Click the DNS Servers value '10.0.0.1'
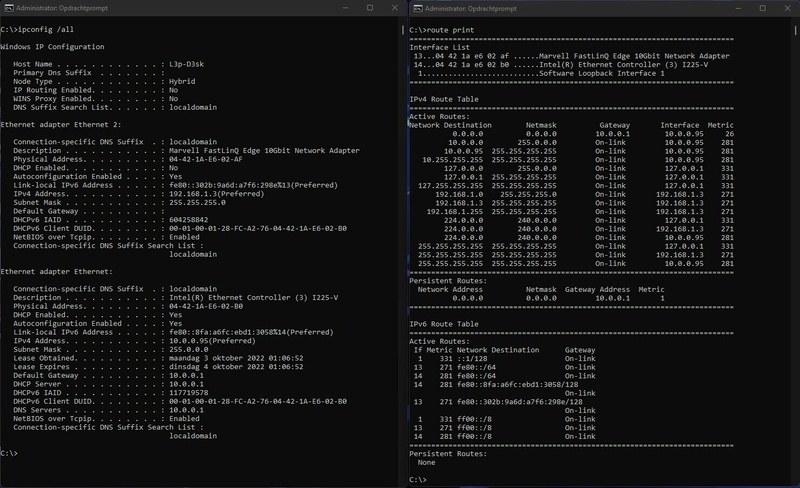Image resolution: width=800 pixels, height=488 pixels. (187, 410)
